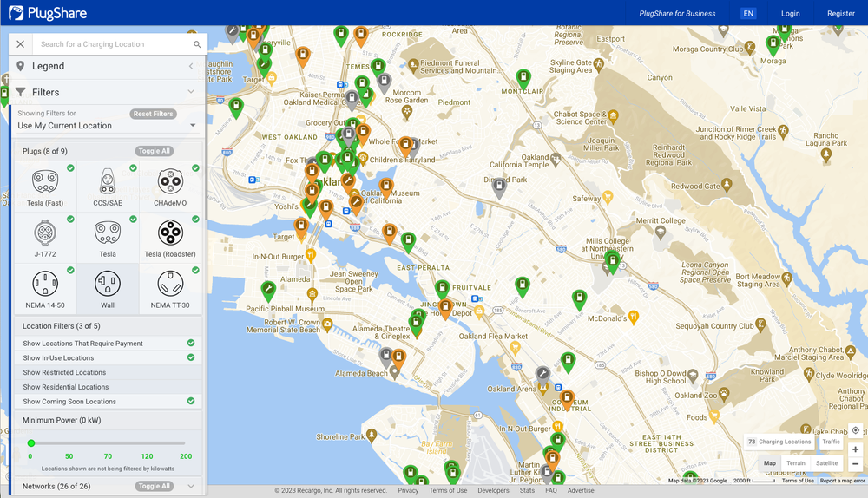This screenshot has width=868, height=498.
Task: Click Reset Filters button
Action: [x=154, y=114]
